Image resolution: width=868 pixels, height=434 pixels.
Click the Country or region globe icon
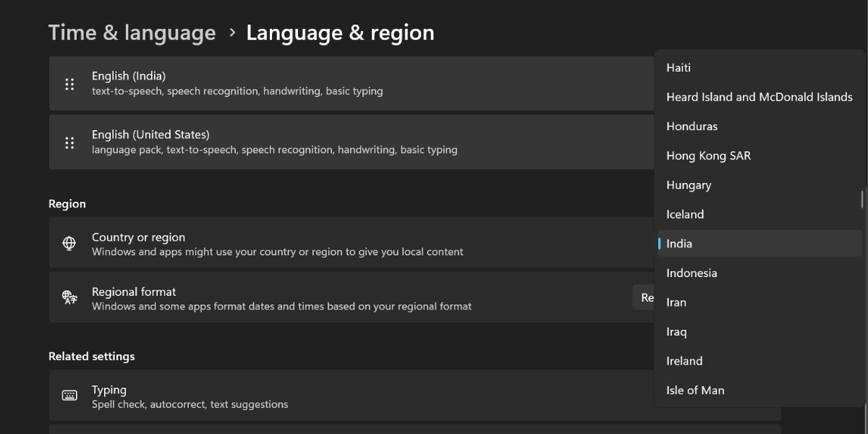coord(69,243)
